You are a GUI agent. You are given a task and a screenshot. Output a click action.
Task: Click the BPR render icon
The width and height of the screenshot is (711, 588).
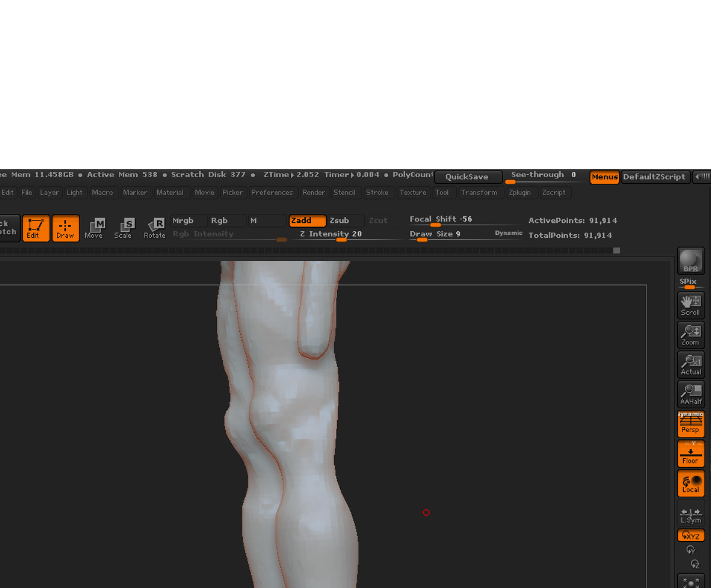pyautogui.click(x=690, y=261)
